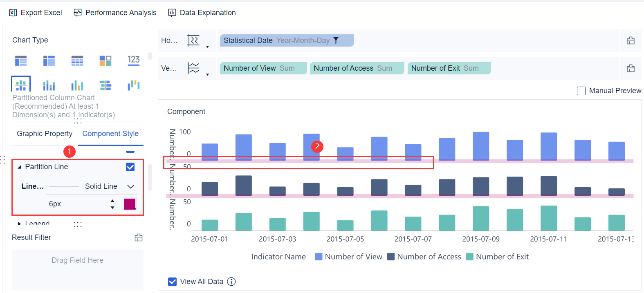The width and height of the screenshot is (644, 293).
Task: Open the partition line color swatch
Action: click(x=130, y=204)
